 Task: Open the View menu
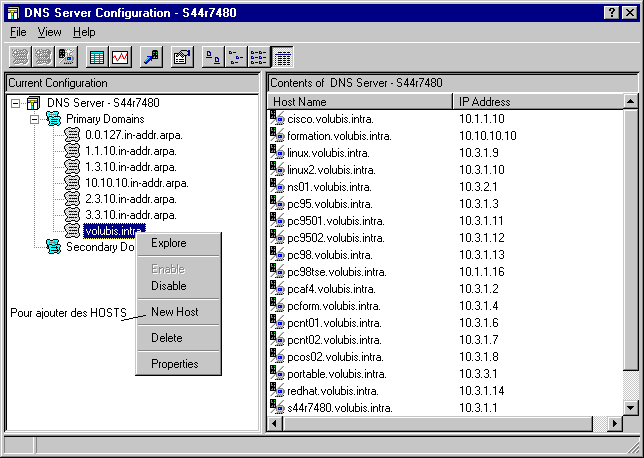point(49,32)
